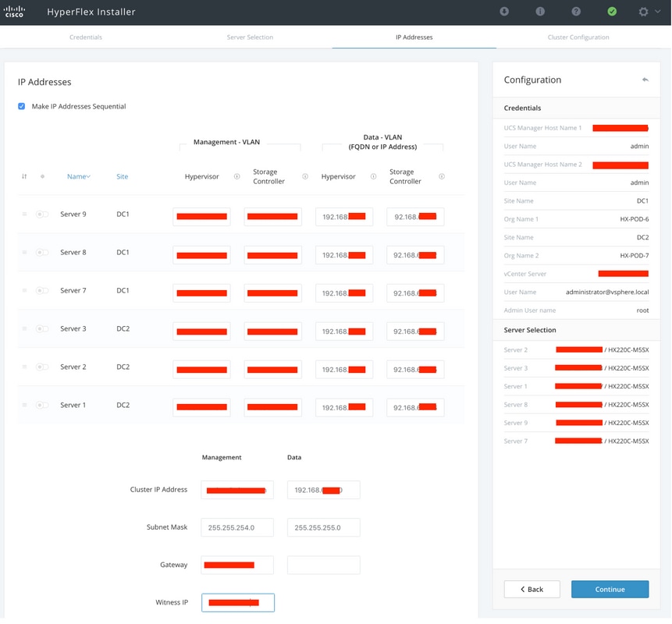Click the HX-POD-6 org name value
Image resolution: width=672 pixels, height=624 pixels.
point(635,219)
